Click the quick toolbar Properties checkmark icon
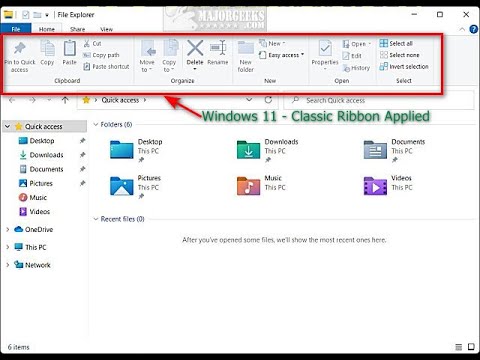Image resolution: width=480 pixels, height=360 pixels. pos(26,15)
